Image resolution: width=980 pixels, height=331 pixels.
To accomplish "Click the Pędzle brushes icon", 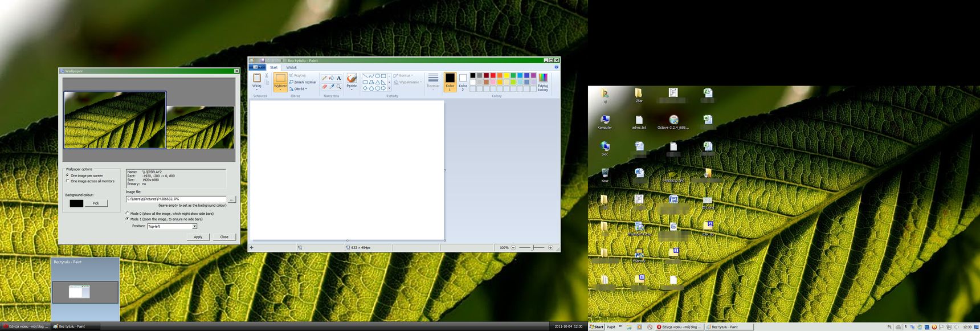I will coord(352,78).
